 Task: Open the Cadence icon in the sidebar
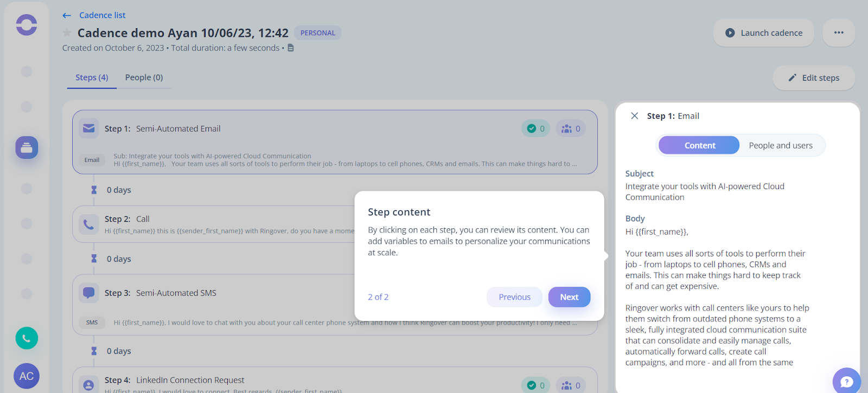point(27,147)
